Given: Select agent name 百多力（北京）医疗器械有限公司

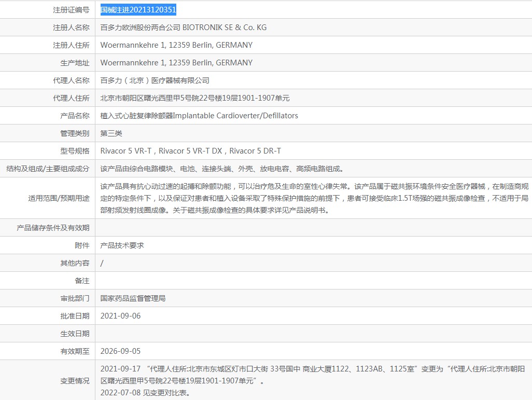Looking at the screenshot, I should point(155,80).
